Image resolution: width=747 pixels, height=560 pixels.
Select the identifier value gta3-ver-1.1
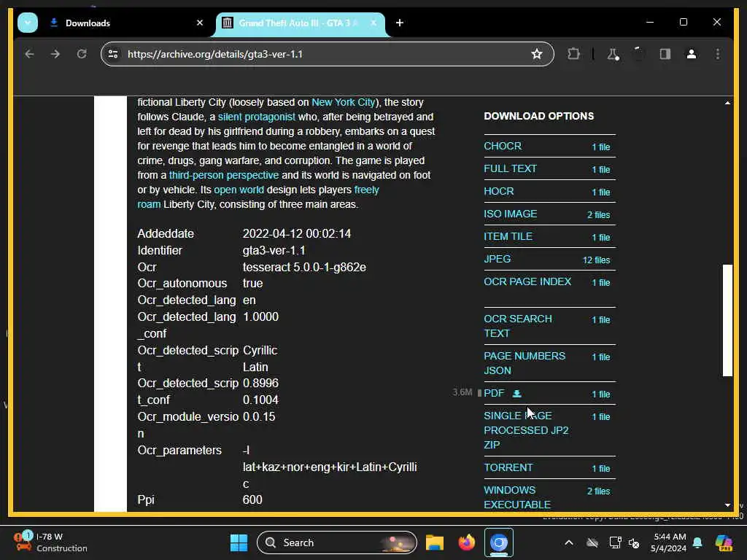(274, 251)
